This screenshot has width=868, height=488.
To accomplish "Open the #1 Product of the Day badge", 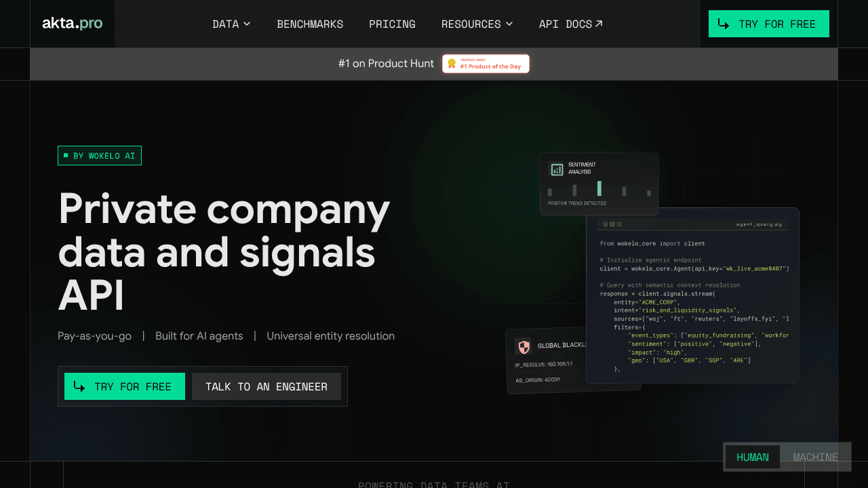I will 486,64.
